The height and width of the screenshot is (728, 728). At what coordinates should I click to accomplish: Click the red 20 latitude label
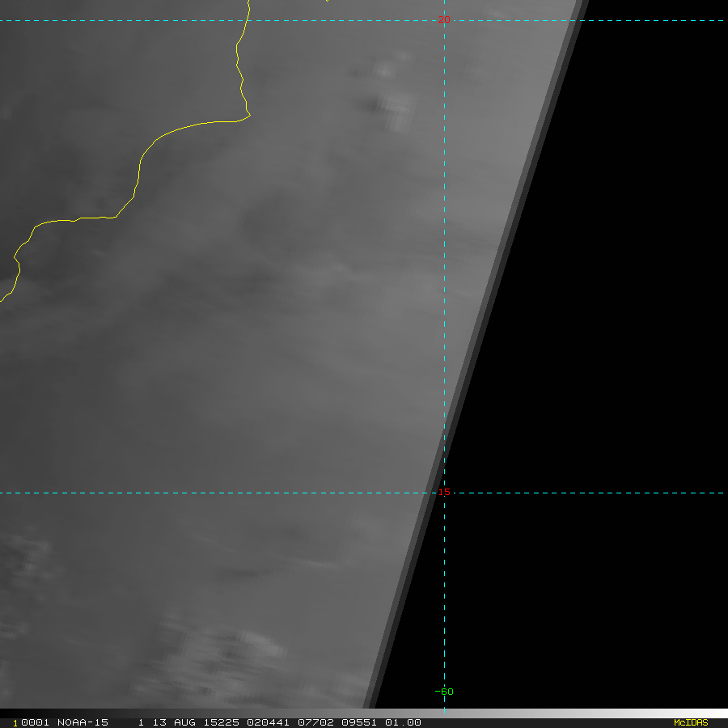[x=443, y=19]
